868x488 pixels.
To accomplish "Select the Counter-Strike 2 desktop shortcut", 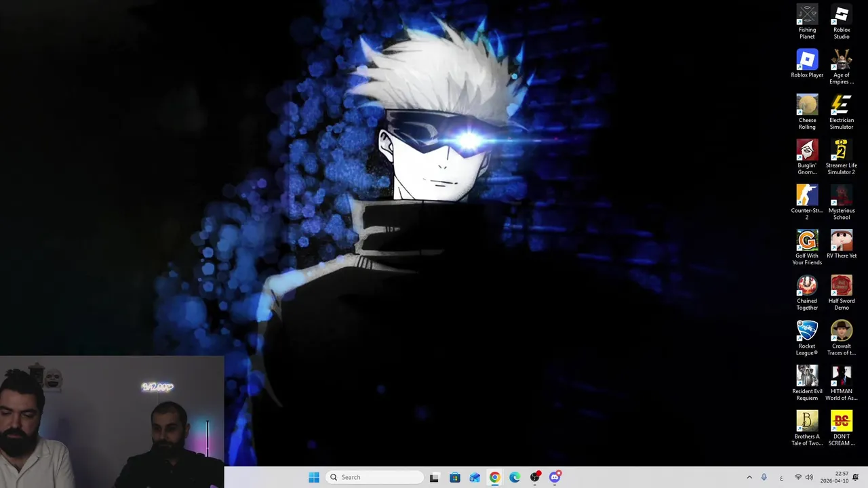I will coord(807,203).
